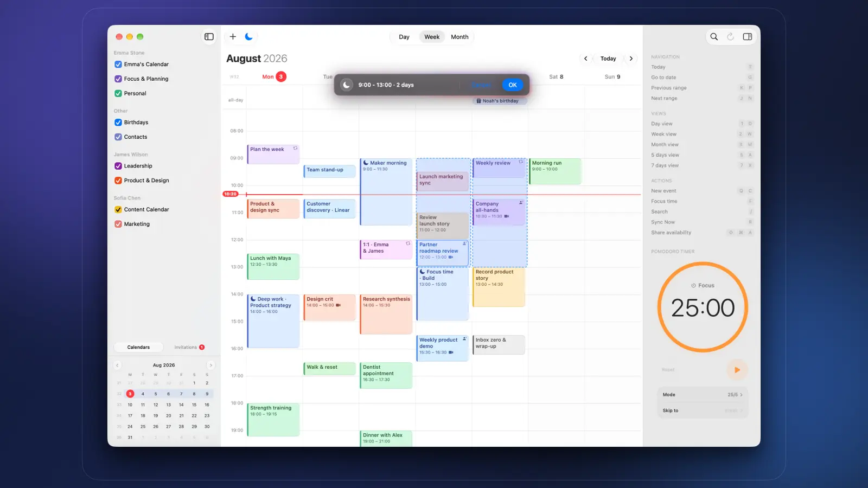Click the Today button
The image size is (868, 488).
[x=608, y=59]
